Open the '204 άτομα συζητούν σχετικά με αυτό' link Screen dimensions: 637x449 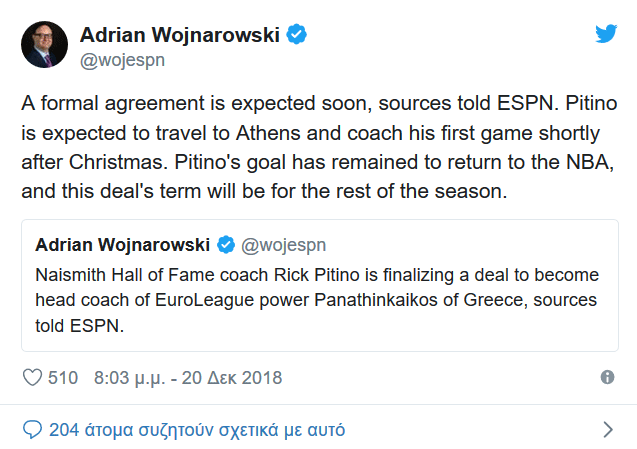tap(197, 430)
